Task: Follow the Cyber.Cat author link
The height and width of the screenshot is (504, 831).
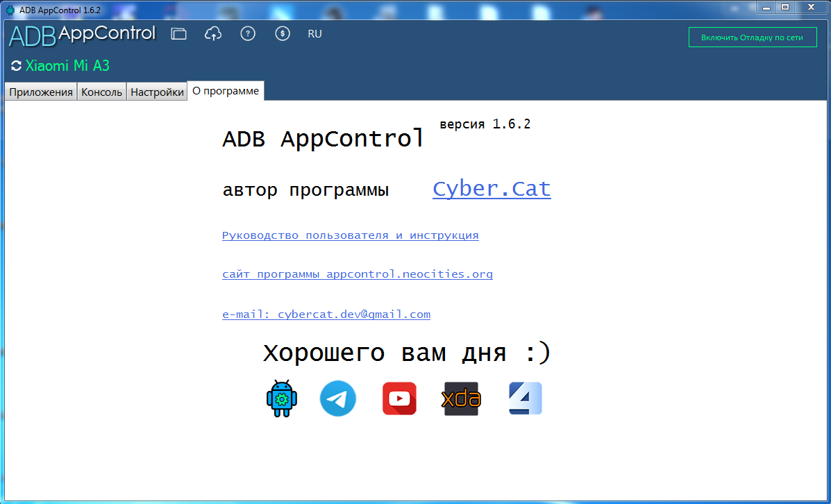Action: pos(492,190)
